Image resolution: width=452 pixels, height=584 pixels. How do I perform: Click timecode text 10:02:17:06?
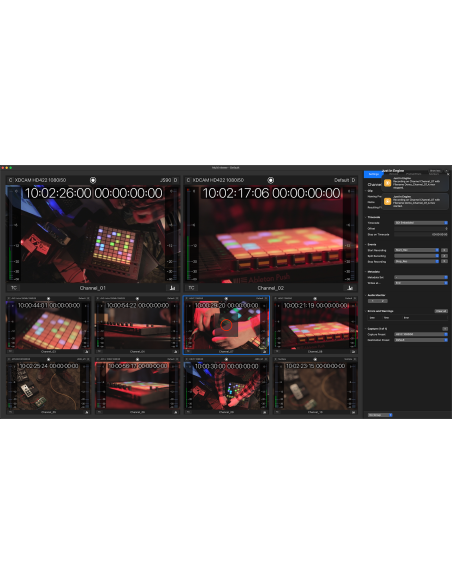tap(235, 193)
